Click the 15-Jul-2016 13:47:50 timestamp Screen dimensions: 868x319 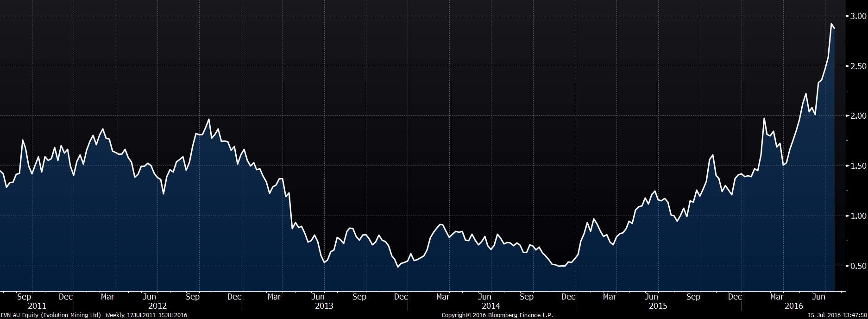[x=837, y=315]
